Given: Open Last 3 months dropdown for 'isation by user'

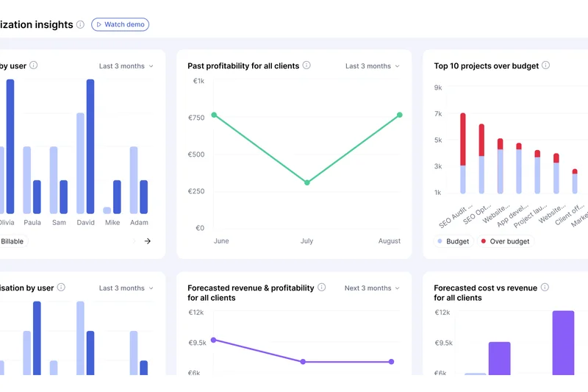Looking at the screenshot, I should click(x=126, y=288).
